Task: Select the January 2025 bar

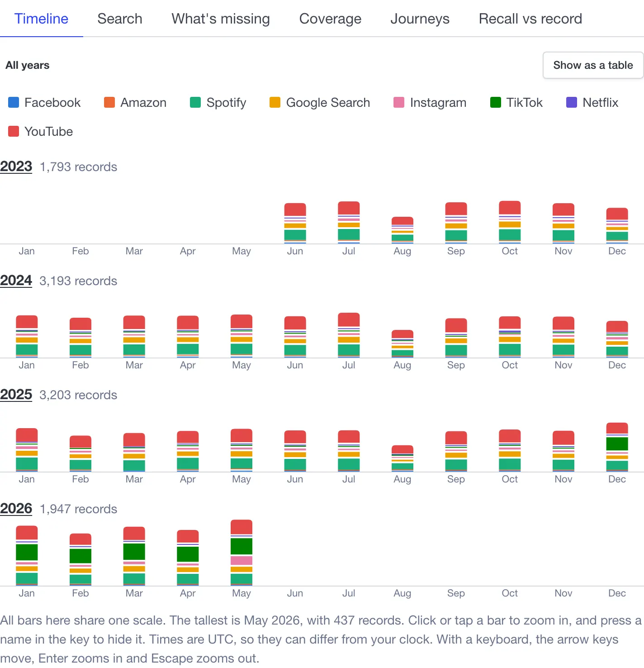Action: (x=27, y=450)
